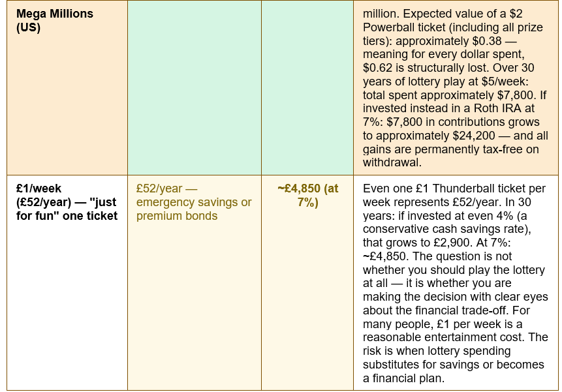Click the empty green cell beside Mega Millions

(195, 87)
